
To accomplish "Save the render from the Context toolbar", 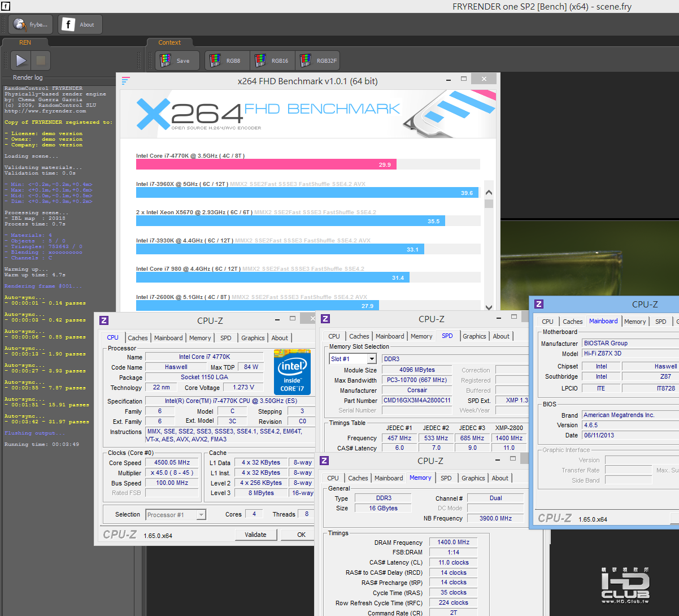I will (x=177, y=60).
